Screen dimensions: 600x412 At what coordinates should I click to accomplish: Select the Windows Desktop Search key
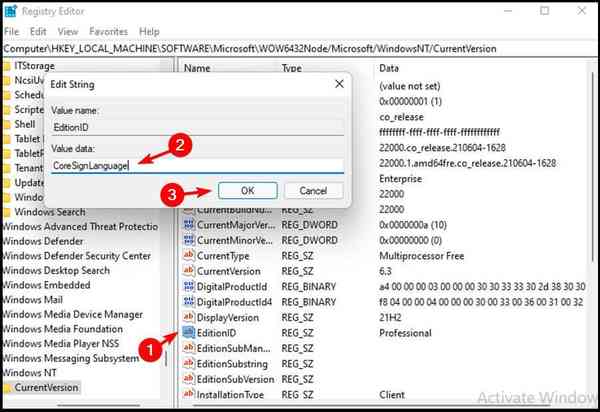[56, 270]
